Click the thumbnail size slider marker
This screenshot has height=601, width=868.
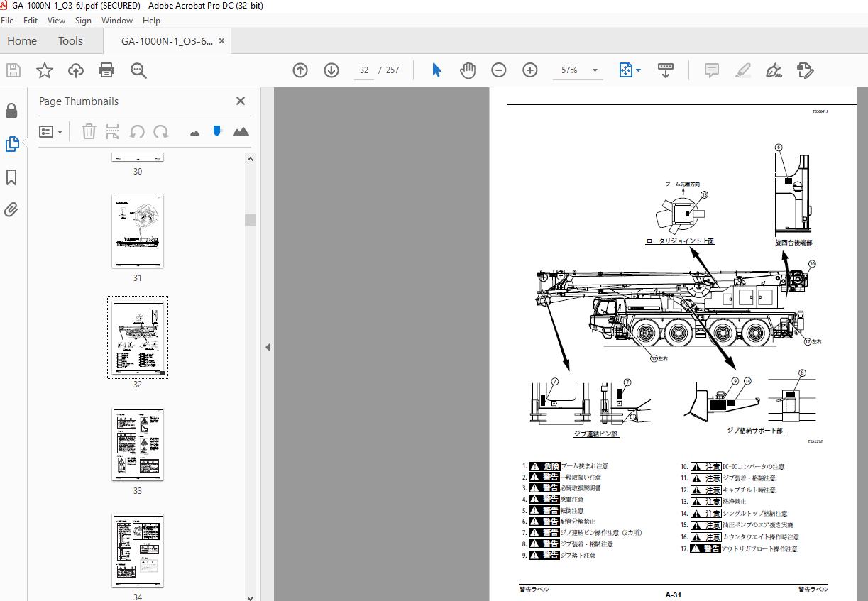pyautogui.click(x=218, y=131)
